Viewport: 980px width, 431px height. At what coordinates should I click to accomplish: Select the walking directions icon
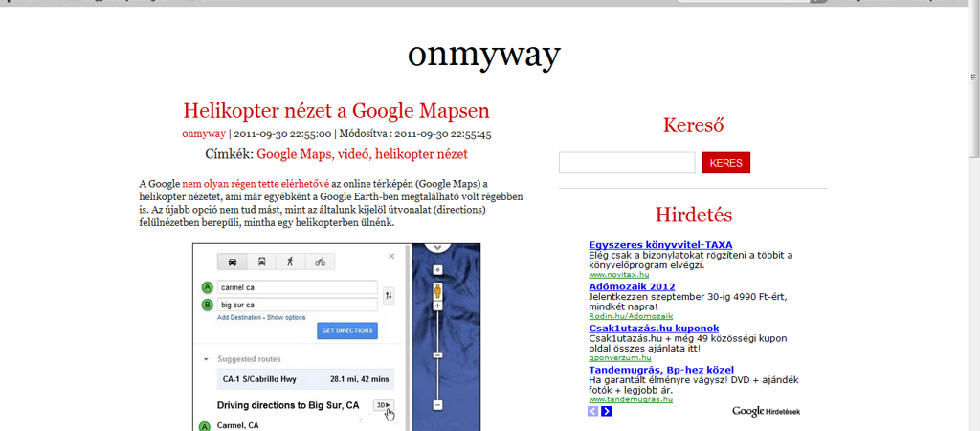click(291, 261)
